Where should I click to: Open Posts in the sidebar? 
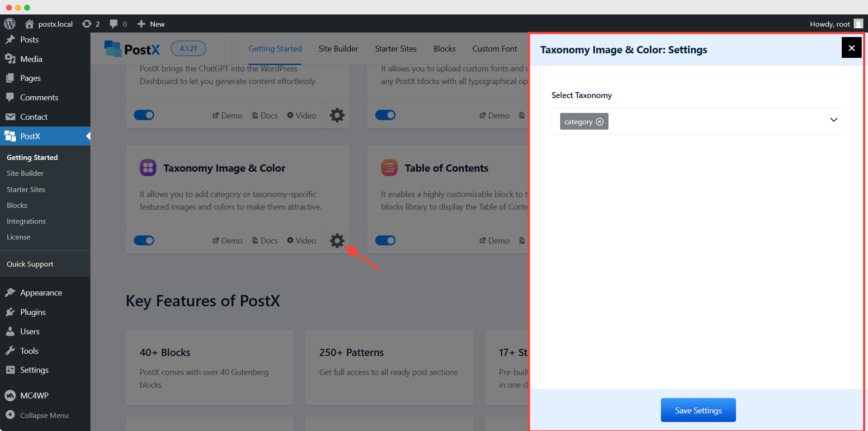(x=45, y=40)
